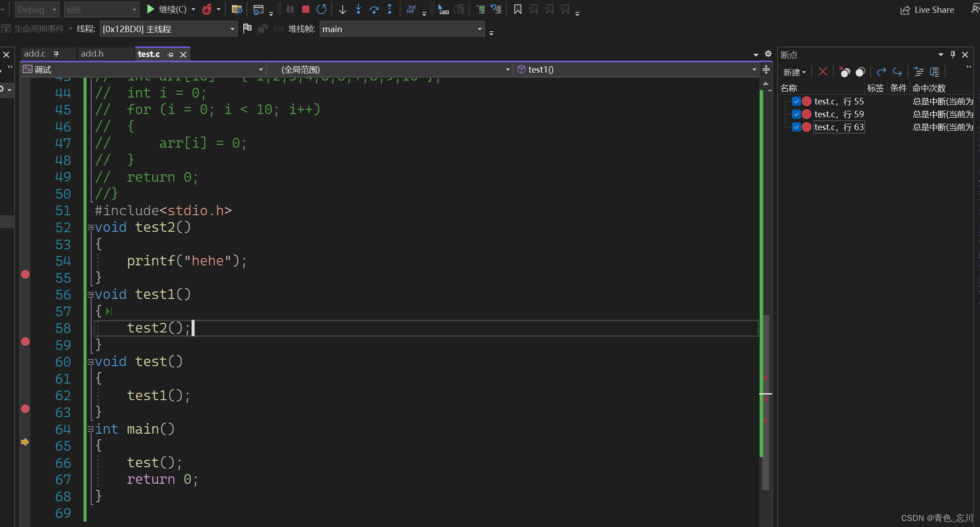Delete selected breakpoint with red X

coord(823,72)
